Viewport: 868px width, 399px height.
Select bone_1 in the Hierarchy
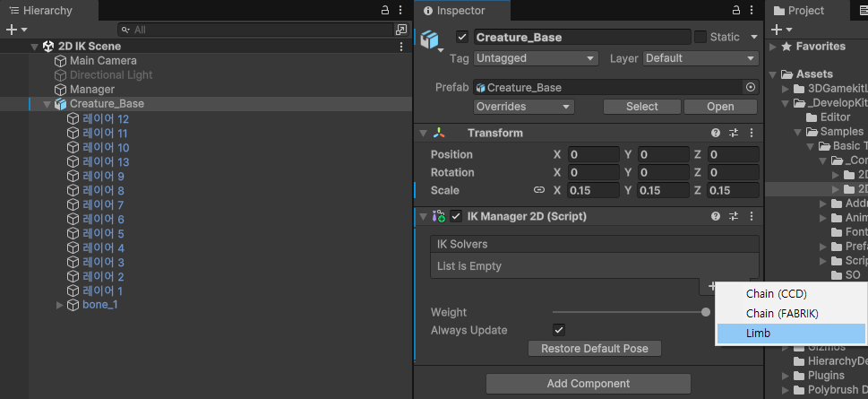pos(100,305)
